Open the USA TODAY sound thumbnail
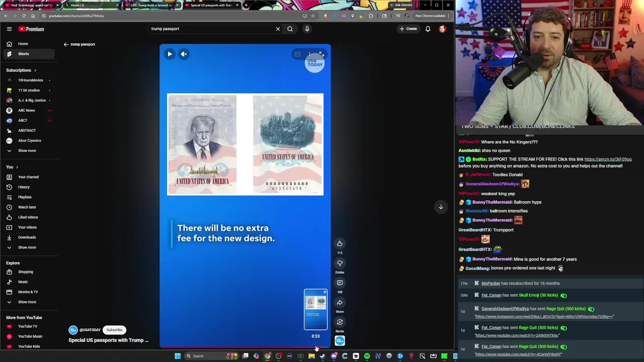 [x=340, y=341]
